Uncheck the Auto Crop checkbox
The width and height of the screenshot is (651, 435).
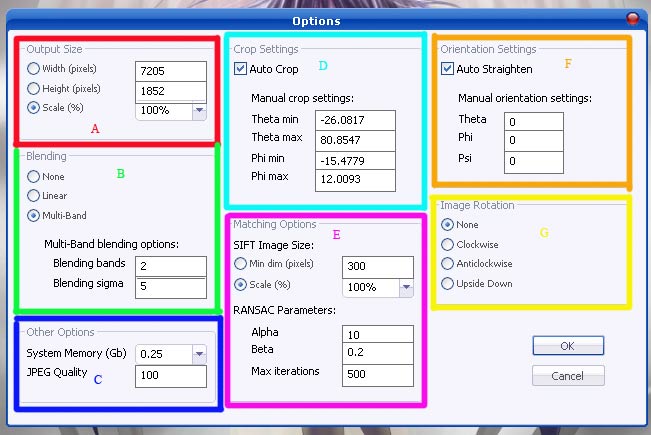coord(240,69)
